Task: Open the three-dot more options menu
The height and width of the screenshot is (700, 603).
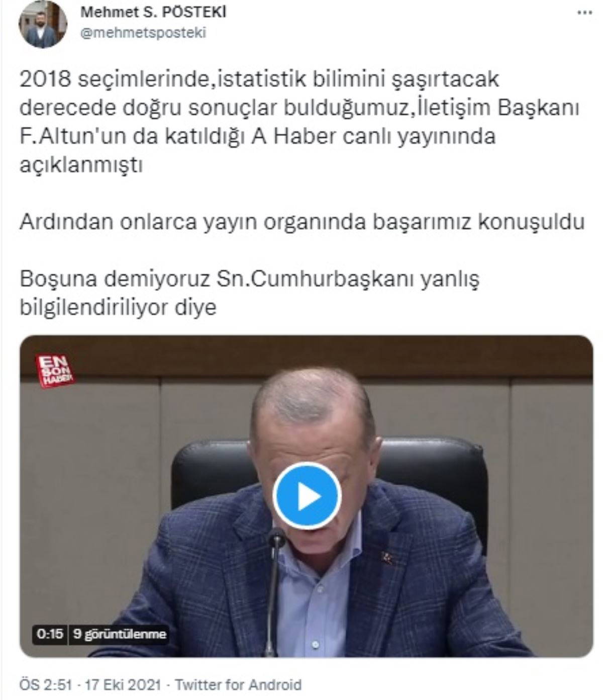Action: (x=584, y=14)
